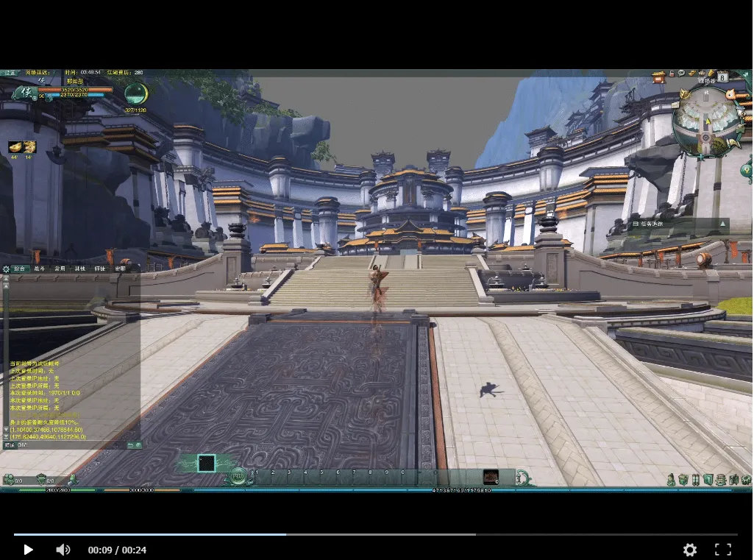Open the speech bubble message icon
The image size is (754, 560).
click(x=681, y=73)
